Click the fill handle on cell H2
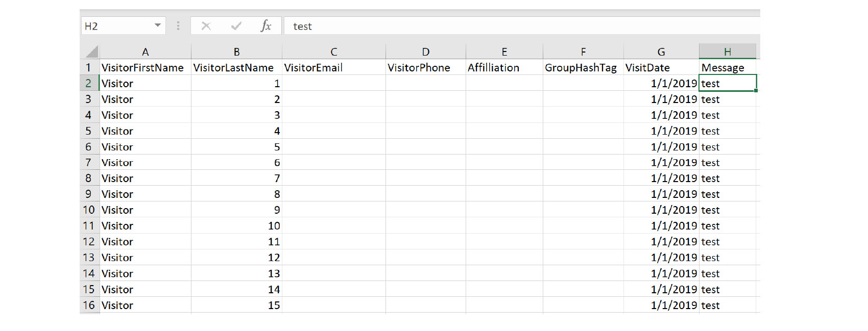Viewport: 868px width, 331px height. pyautogui.click(x=755, y=90)
